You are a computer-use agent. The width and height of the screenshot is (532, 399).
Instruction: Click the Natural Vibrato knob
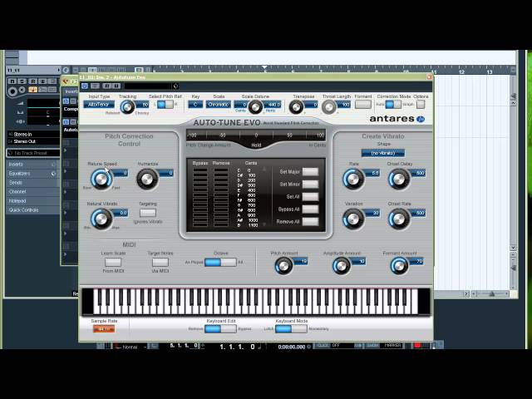101,219
